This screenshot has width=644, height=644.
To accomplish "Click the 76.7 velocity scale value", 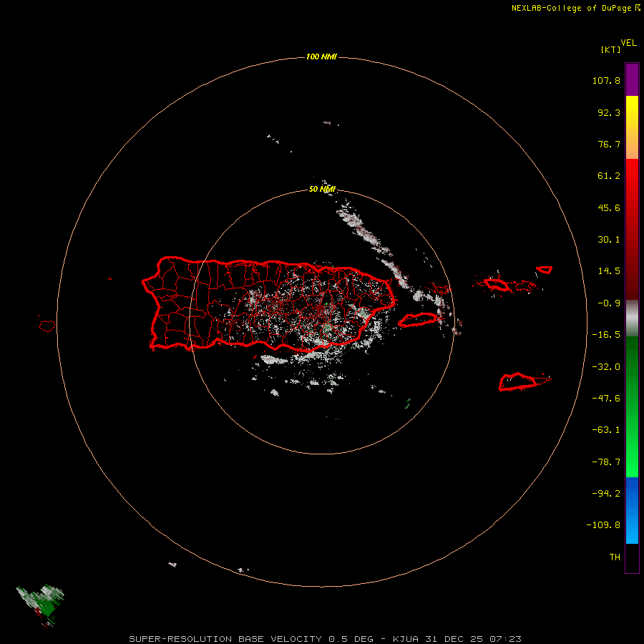I will tap(609, 144).
